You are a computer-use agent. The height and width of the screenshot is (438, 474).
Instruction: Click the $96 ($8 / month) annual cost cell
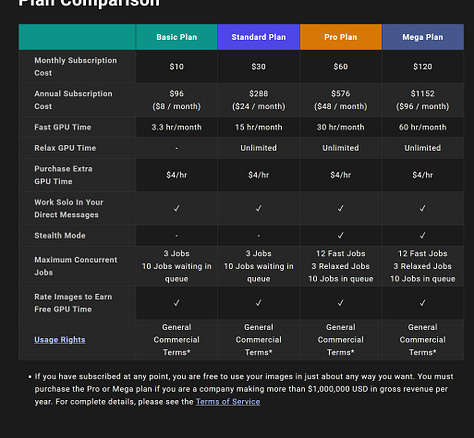[177, 100]
